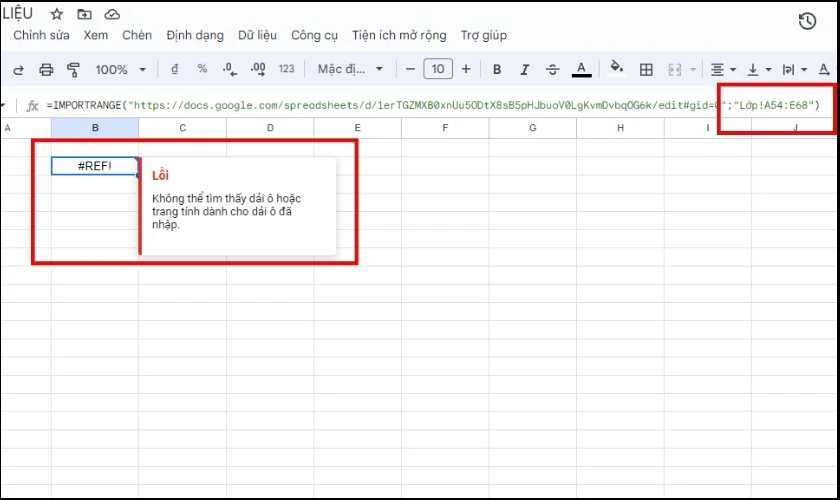Viewport: 840px width, 500px height.
Task: Select column B header
Action: 95,128
